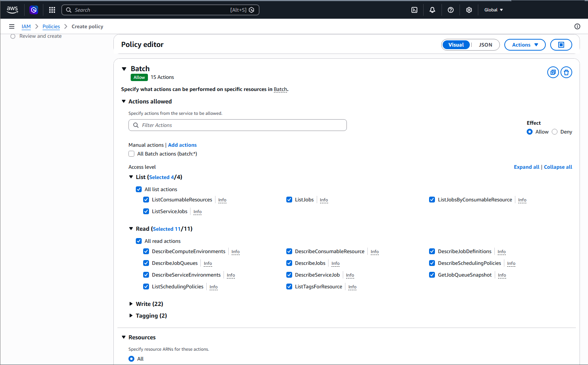Open the info panel icon at top right

577,26
